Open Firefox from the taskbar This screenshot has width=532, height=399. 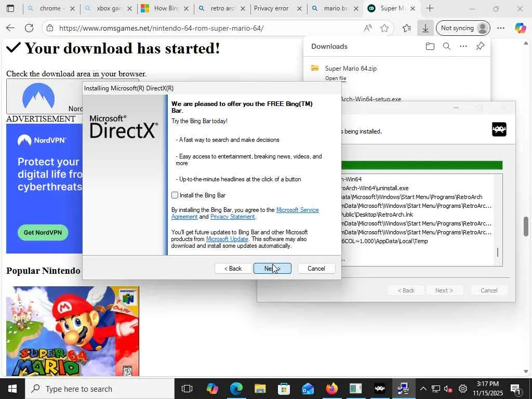coord(331,389)
